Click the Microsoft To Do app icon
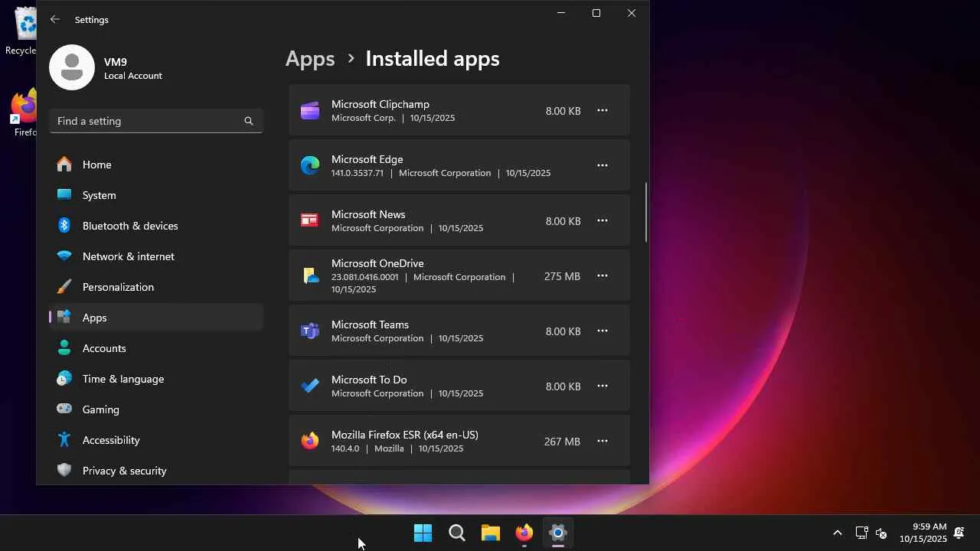The width and height of the screenshot is (980, 551). point(310,386)
